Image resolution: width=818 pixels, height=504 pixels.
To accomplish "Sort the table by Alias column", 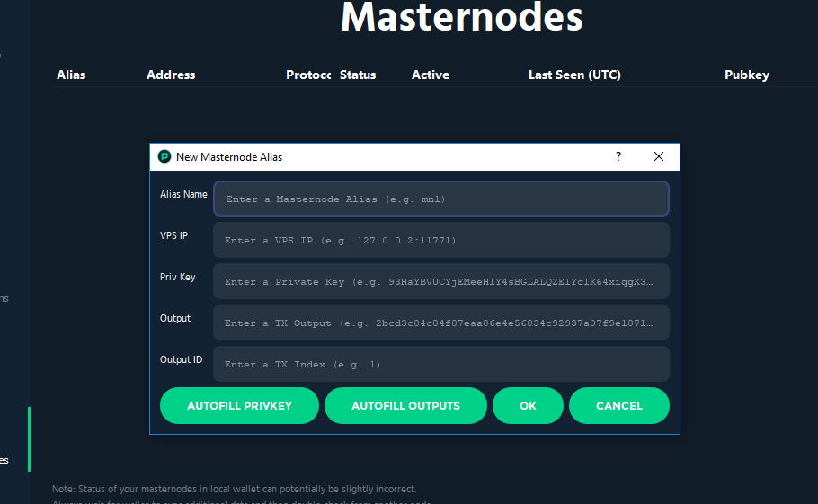I will coord(71,75).
